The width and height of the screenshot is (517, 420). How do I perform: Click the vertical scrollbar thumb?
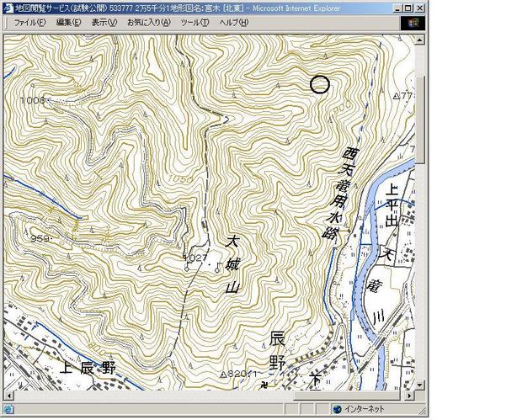point(419,120)
